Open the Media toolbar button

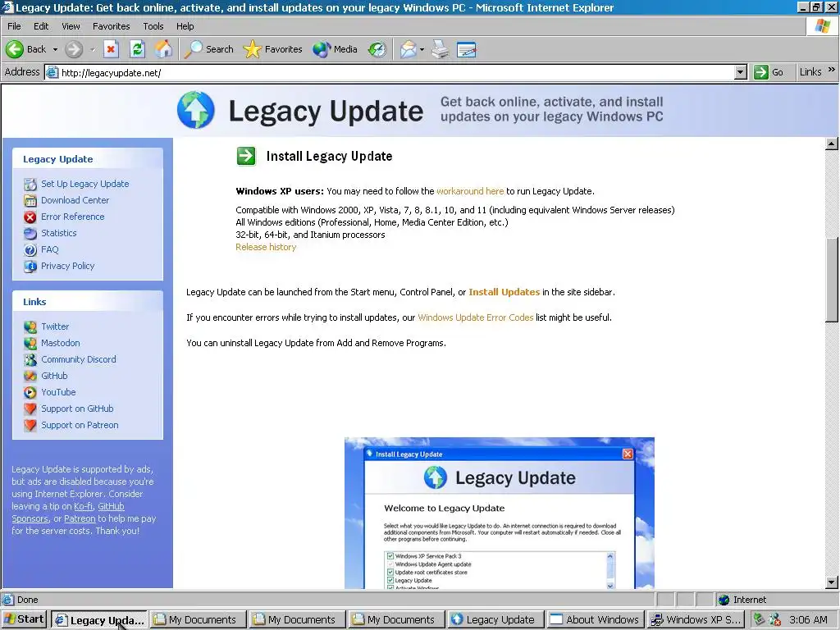(336, 49)
